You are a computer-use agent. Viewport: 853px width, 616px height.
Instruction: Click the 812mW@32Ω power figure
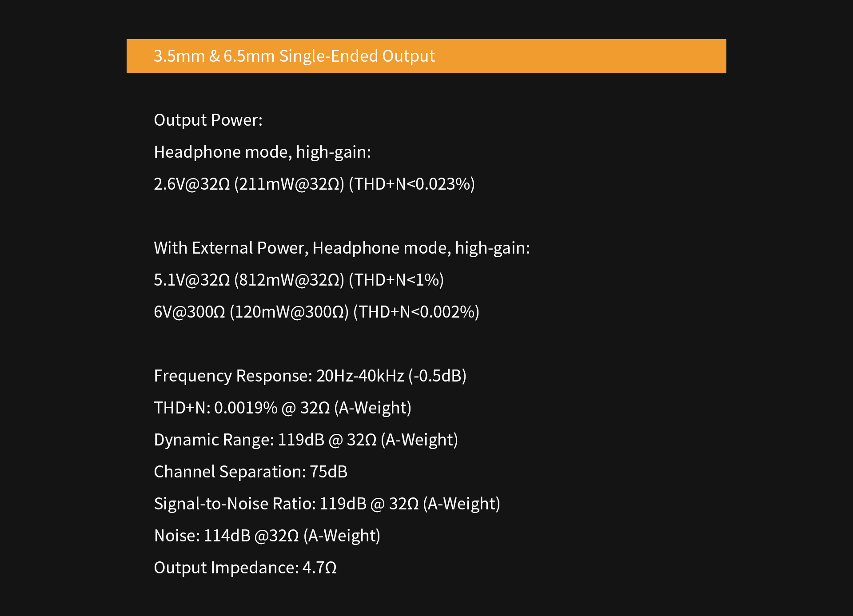[289, 280]
